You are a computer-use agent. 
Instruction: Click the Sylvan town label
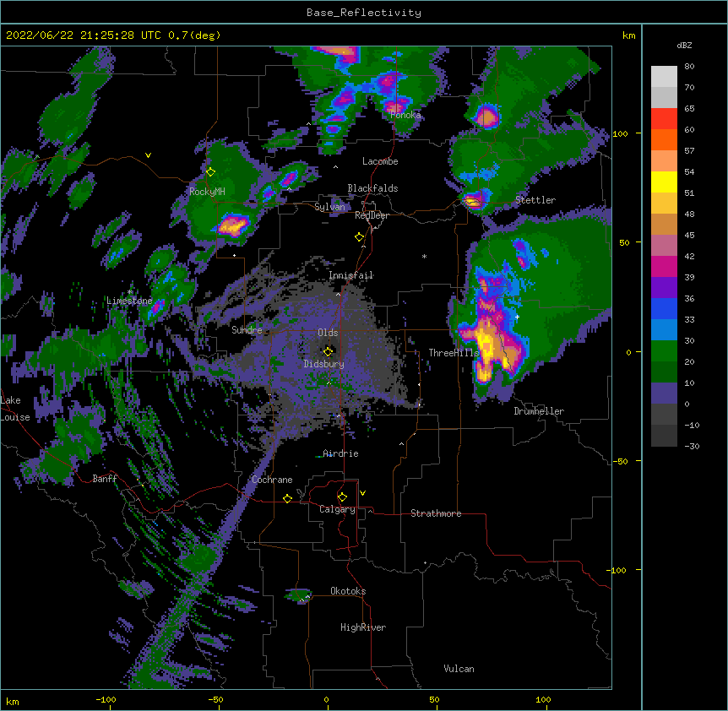329,207
